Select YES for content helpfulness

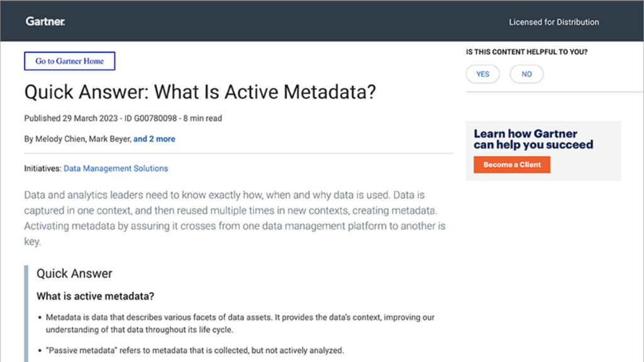(x=482, y=74)
